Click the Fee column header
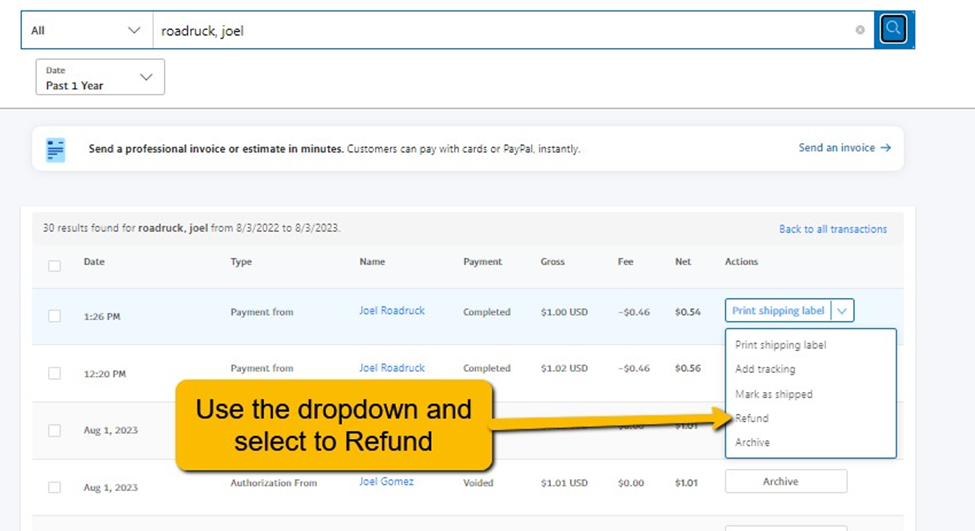This screenshot has height=531, width=975. (626, 262)
